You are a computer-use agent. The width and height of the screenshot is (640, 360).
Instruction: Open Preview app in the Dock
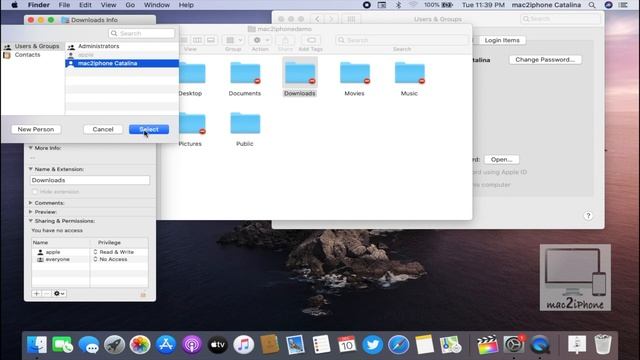[x=295, y=345]
